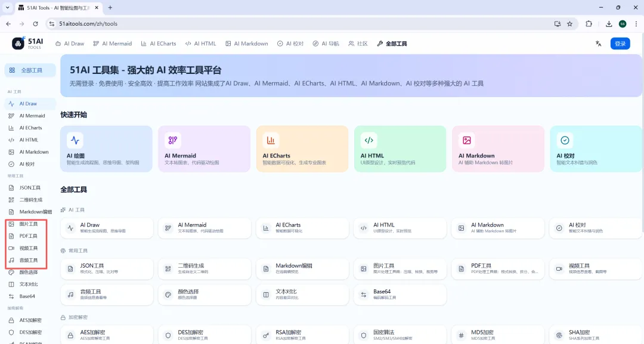Viewport: 644px width, 344px height.
Task: Click the AI Markdown quick start card icon
Action: click(x=466, y=140)
